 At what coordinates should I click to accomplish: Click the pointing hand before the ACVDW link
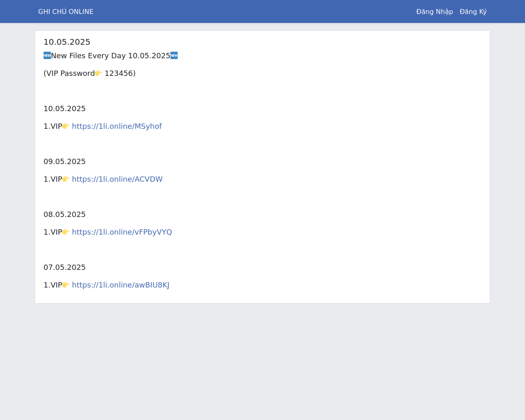coord(66,179)
